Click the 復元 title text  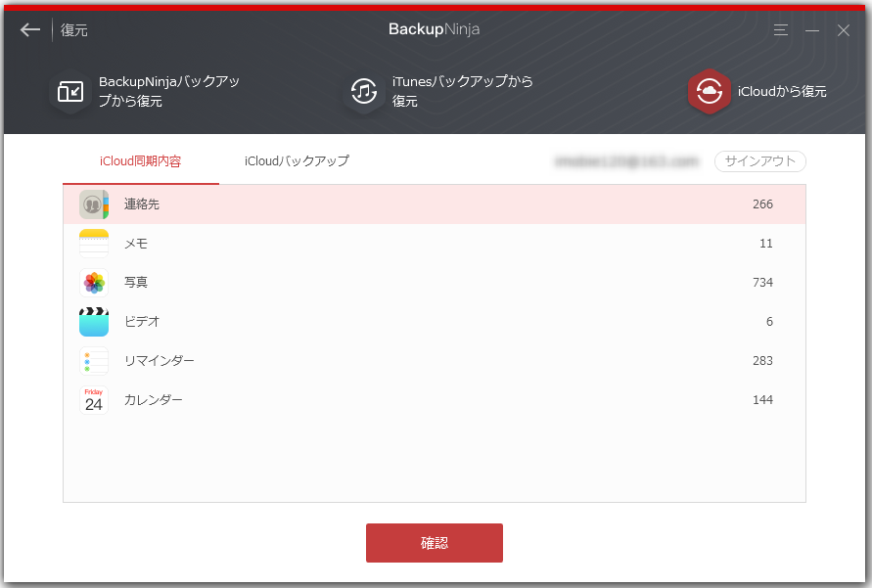tap(74, 30)
